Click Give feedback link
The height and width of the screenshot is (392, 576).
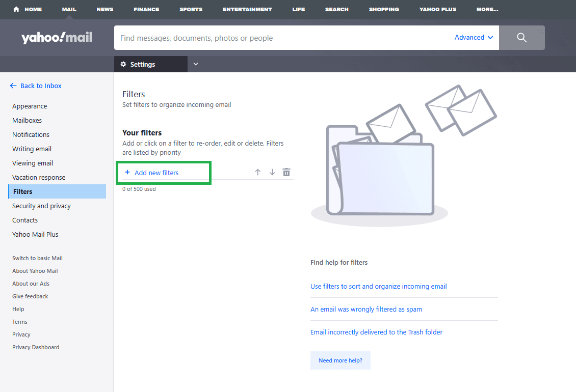[30, 296]
